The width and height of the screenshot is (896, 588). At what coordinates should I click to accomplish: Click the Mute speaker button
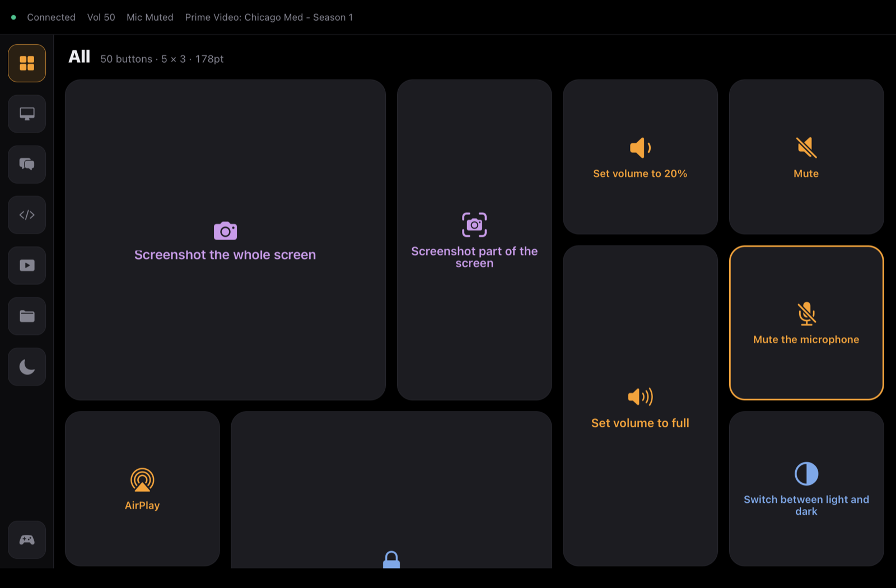point(806,157)
